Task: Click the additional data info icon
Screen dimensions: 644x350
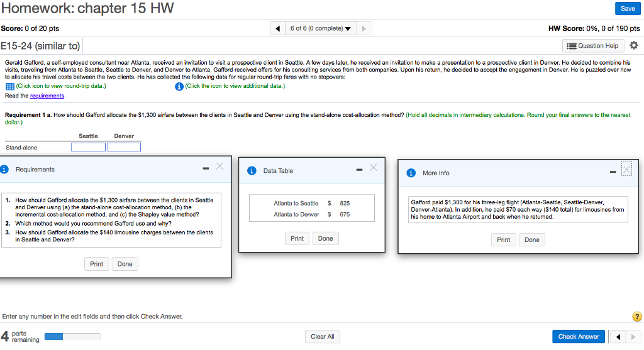Action: click(179, 86)
